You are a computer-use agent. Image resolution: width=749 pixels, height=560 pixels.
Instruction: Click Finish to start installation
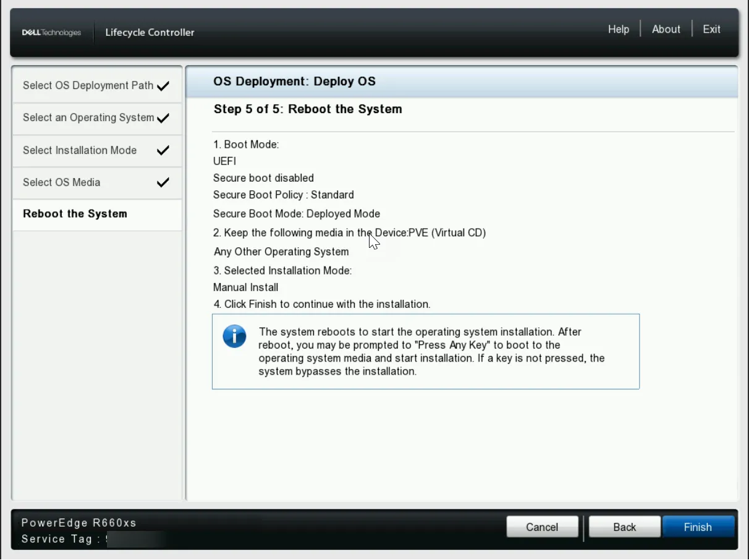(698, 527)
